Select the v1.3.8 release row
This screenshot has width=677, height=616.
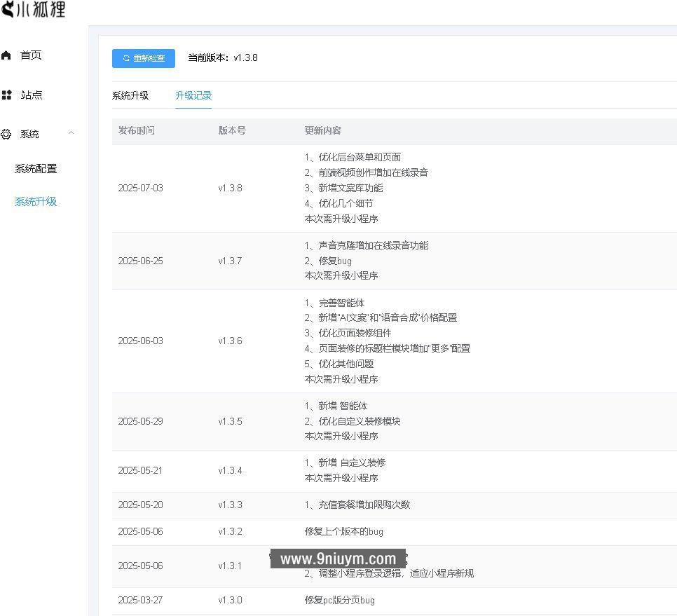pos(230,188)
